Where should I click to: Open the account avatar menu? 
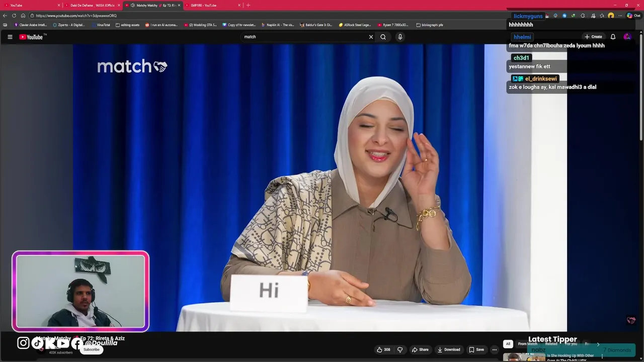[627, 37]
